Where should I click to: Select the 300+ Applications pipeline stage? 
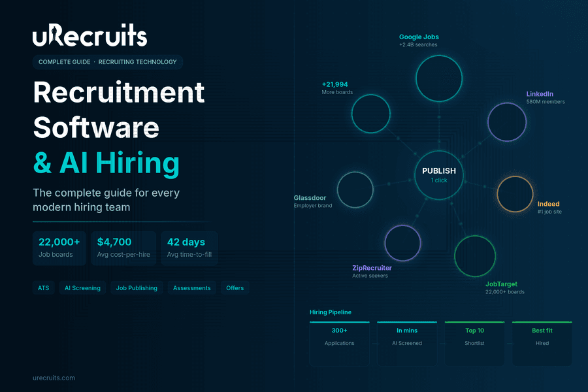(339, 343)
